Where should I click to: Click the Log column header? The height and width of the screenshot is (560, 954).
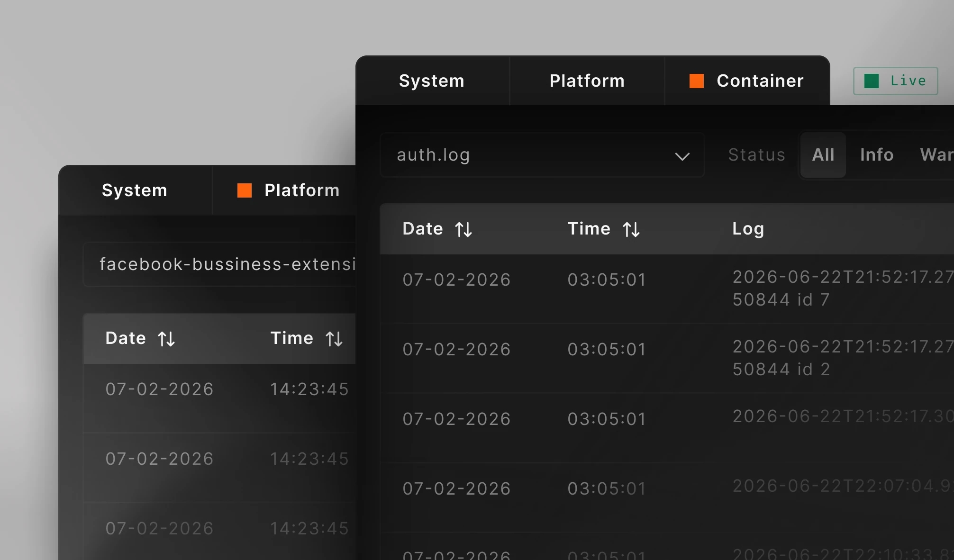pos(748,229)
